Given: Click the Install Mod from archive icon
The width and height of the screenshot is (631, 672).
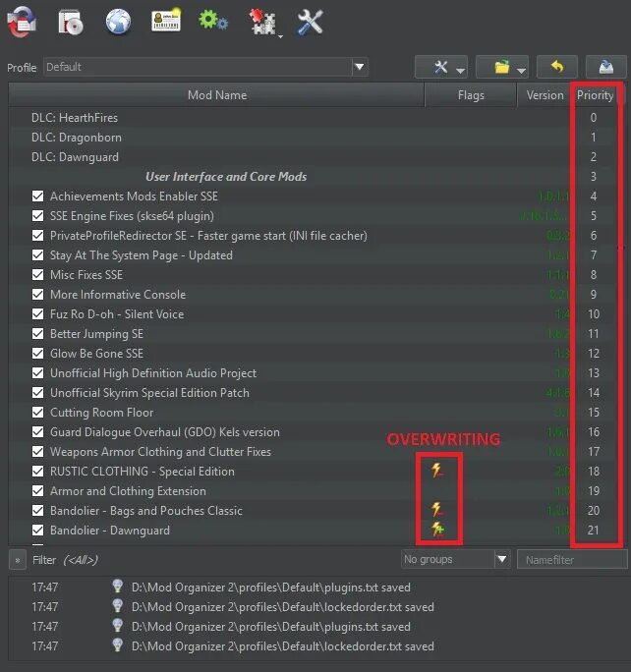Looking at the screenshot, I should [x=71, y=22].
